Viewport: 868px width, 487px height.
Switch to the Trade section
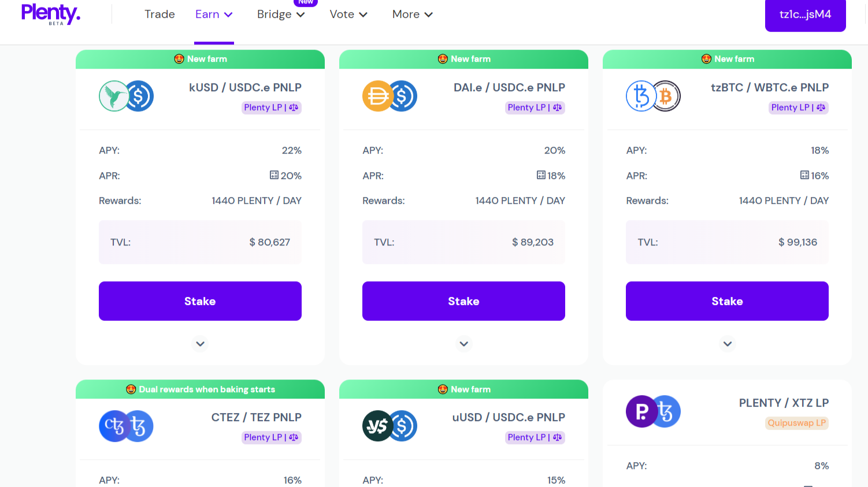(159, 14)
